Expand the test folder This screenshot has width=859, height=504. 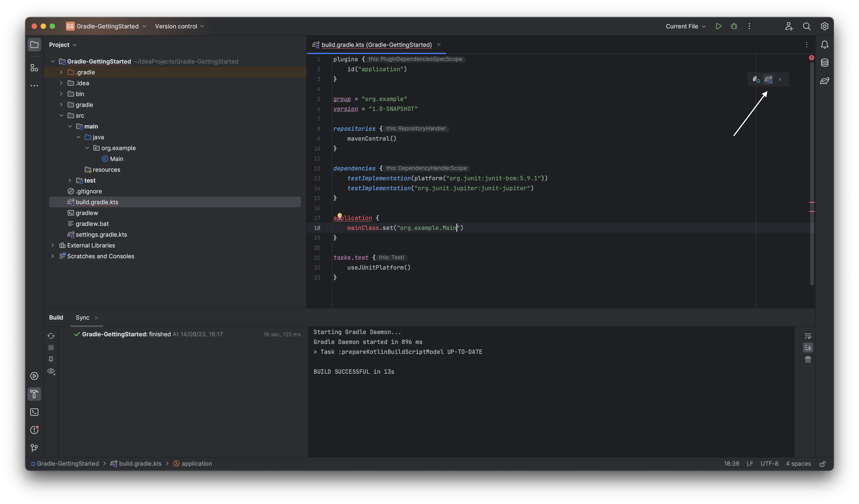(69, 181)
